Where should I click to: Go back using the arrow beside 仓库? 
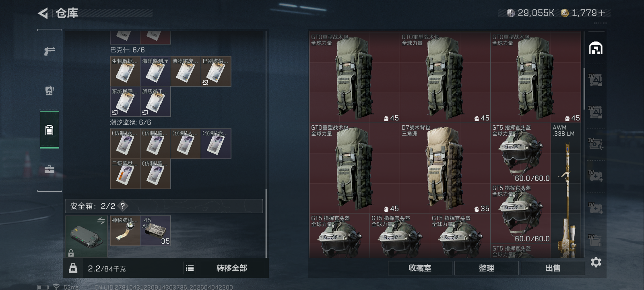click(43, 13)
